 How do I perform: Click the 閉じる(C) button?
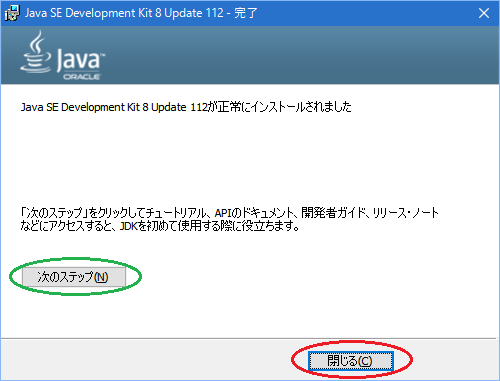pyautogui.click(x=350, y=360)
